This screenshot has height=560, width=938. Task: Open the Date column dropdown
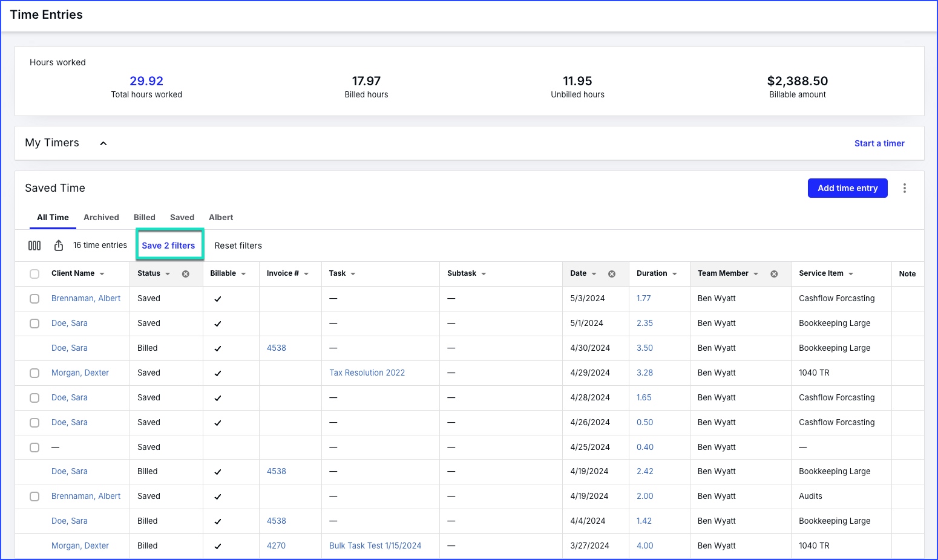594,274
